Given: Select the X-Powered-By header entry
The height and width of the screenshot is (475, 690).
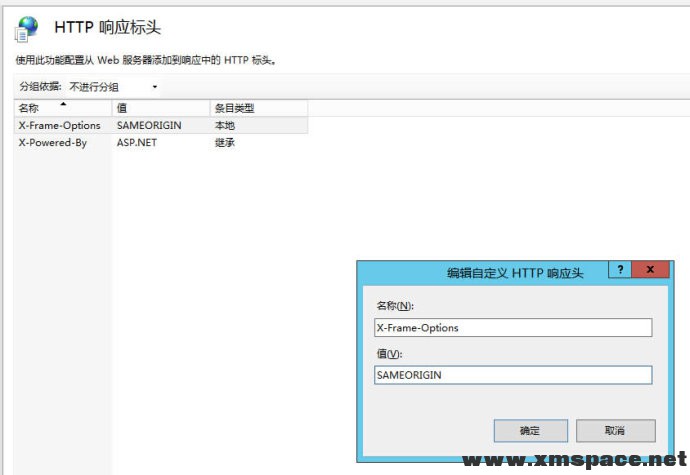Looking at the screenshot, I should (52, 142).
